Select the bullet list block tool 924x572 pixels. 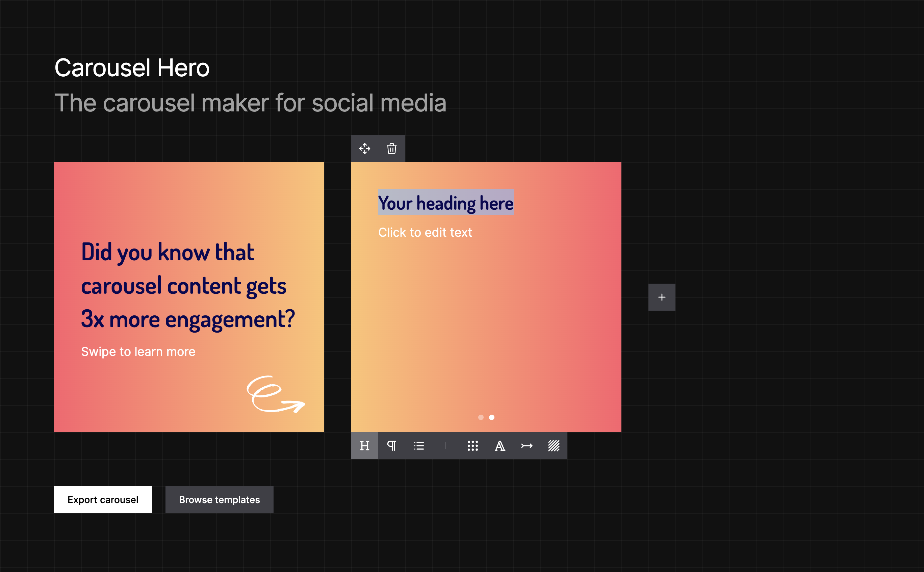pos(419,446)
